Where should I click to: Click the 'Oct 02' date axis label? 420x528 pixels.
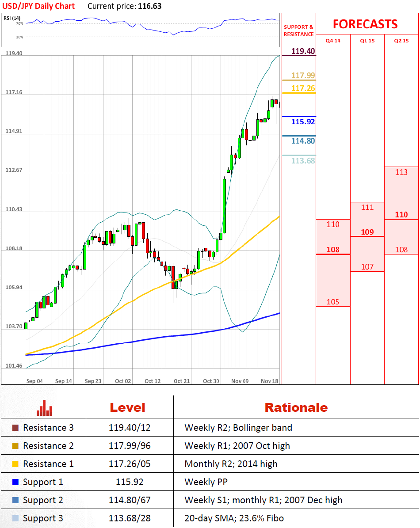click(123, 381)
